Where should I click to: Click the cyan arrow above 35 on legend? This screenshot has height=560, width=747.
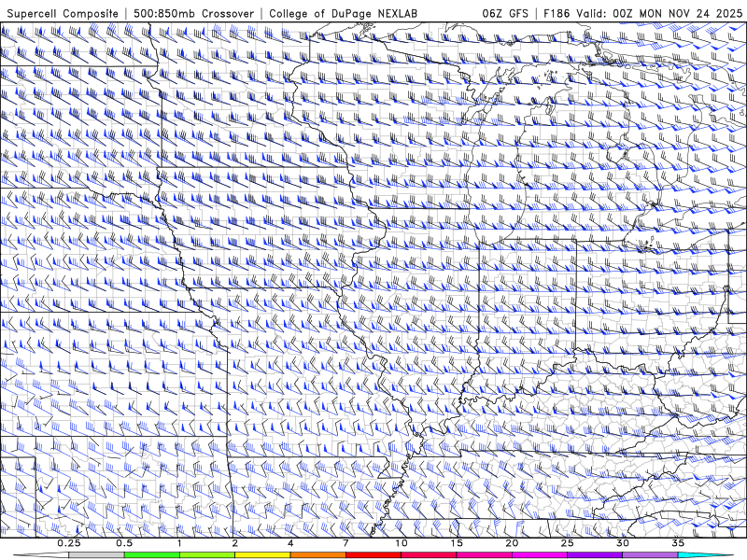tap(706, 555)
